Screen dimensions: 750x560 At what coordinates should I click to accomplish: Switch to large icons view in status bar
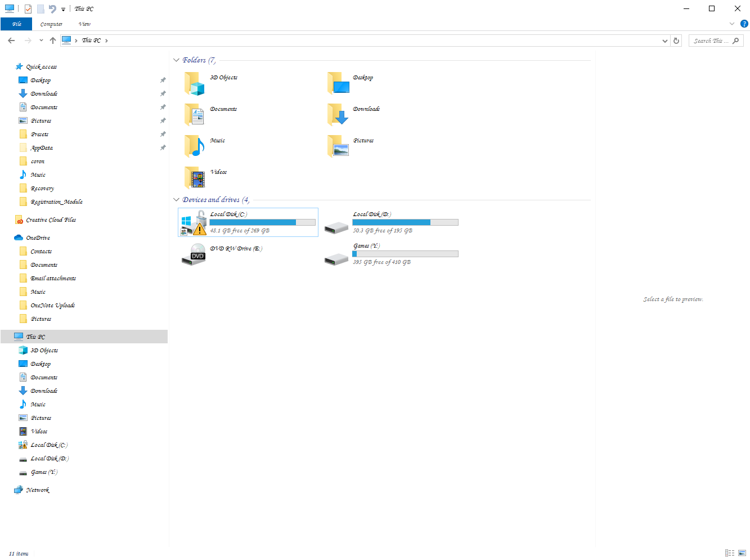(742, 553)
